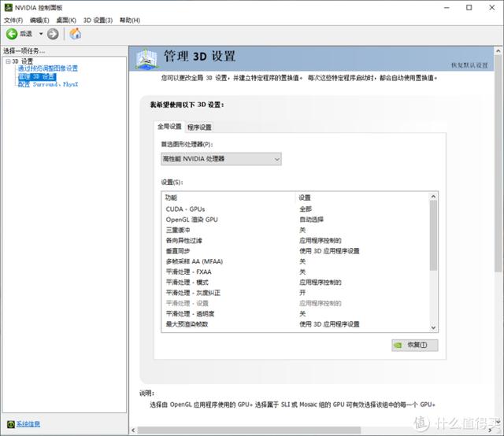Maximize the NVIDIA control panel window
Screen dimensions: 504x436
(469, 7)
